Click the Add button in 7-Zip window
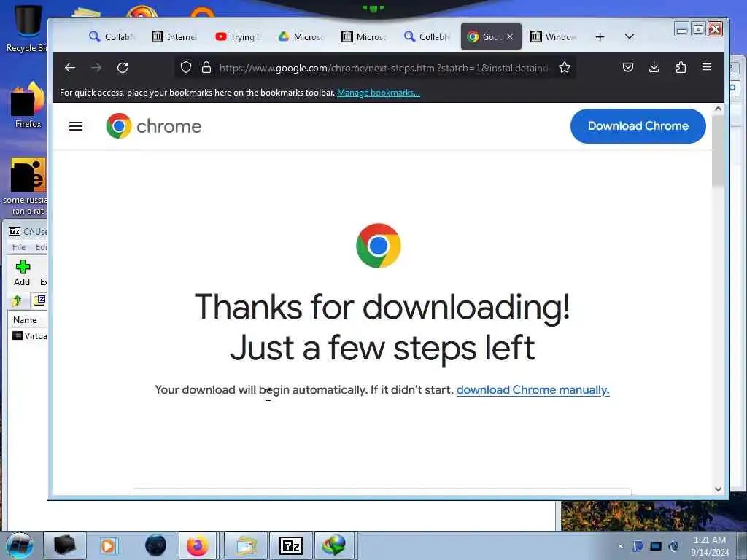747x560 pixels. pyautogui.click(x=22, y=273)
